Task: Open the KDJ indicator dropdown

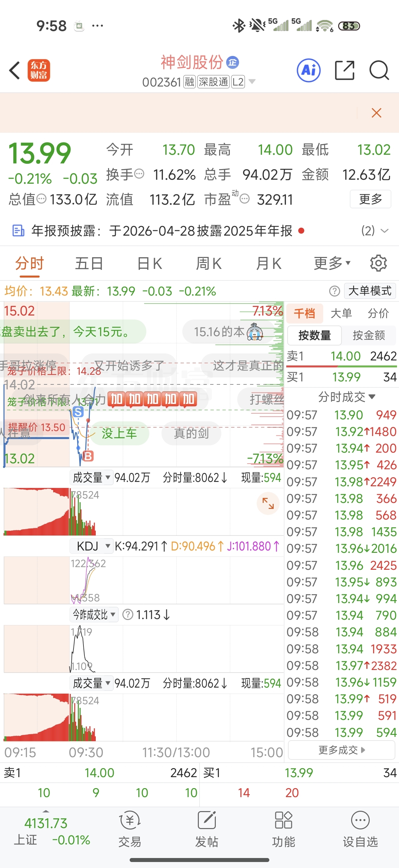Action: tap(91, 546)
